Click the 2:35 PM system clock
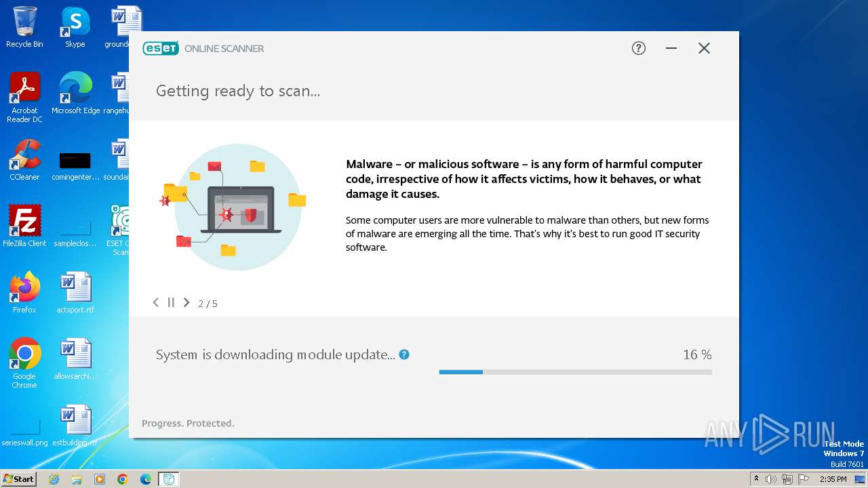 click(x=833, y=479)
